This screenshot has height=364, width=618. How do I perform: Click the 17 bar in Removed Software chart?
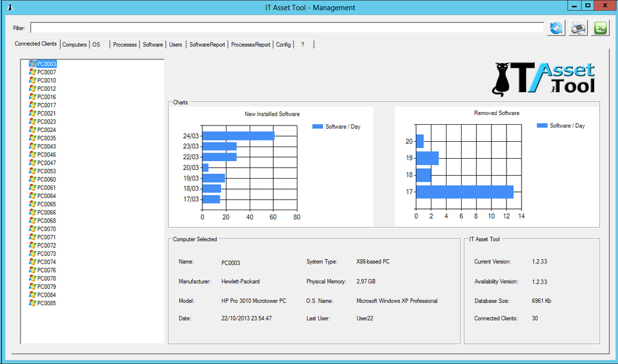coord(465,192)
